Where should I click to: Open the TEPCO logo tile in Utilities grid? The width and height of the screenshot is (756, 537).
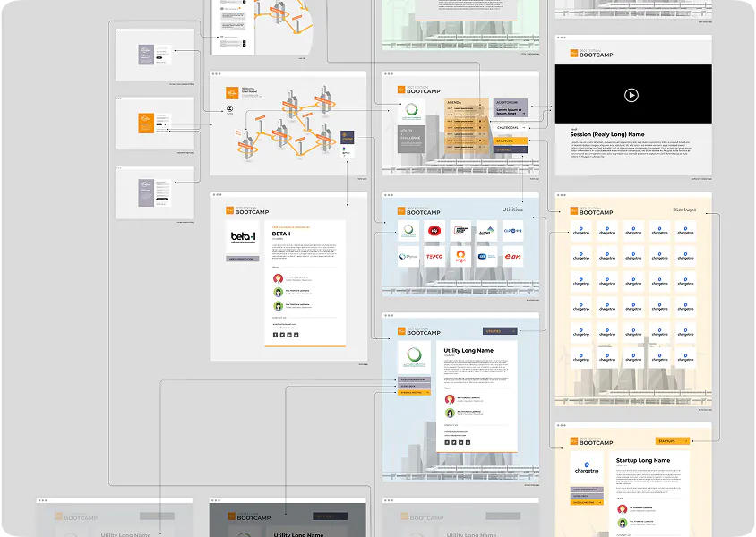point(434,256)
